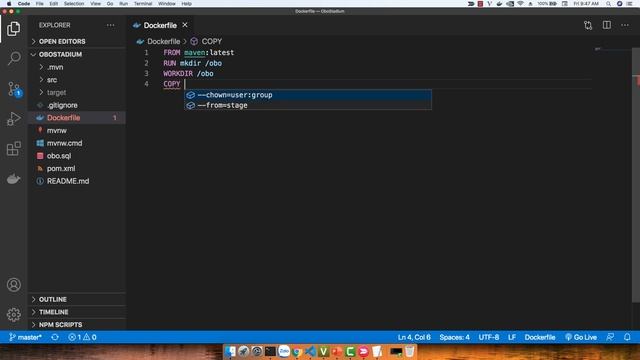Open the View menu
Image resolution: width=640 pixels, height=360 pixels.
[96, 4]
